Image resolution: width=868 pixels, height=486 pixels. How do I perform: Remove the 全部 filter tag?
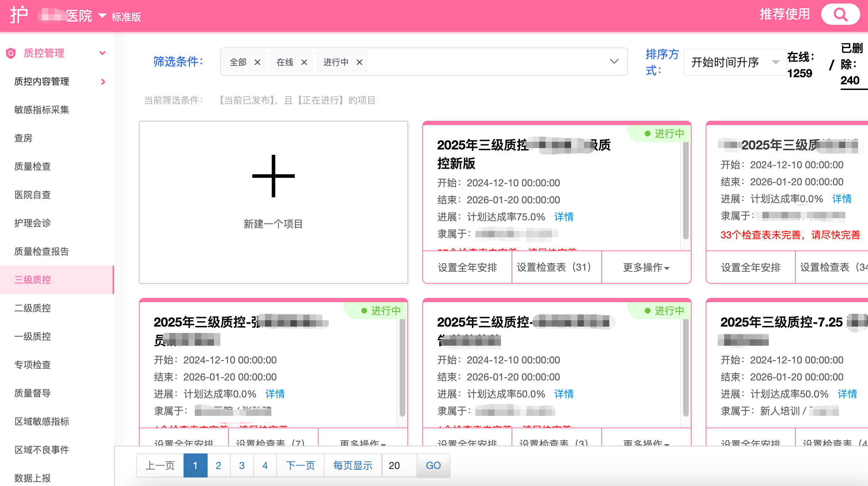point(258,62)
